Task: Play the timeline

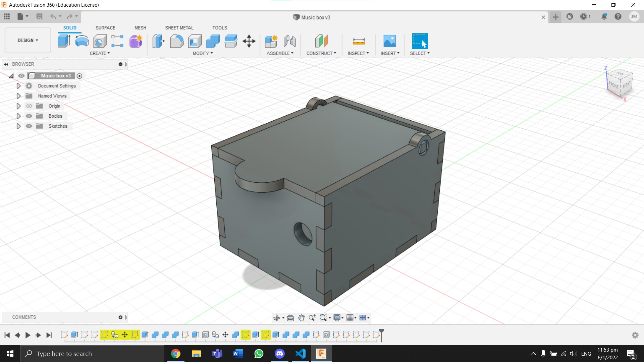Action: click(28, 335)
